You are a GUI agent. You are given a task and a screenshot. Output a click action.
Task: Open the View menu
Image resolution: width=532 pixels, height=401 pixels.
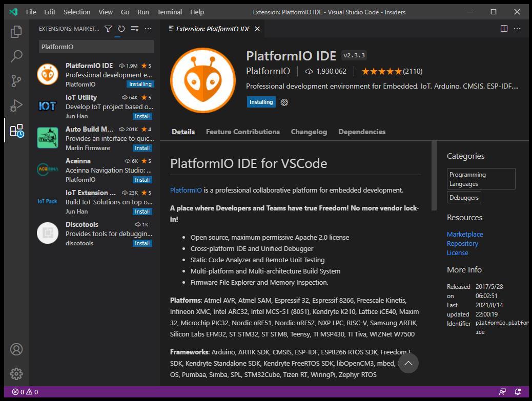click(x=106, y=12)
